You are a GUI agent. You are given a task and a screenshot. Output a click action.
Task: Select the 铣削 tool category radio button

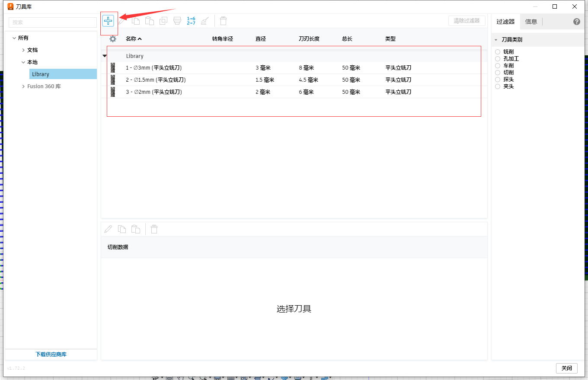(498, 52)
